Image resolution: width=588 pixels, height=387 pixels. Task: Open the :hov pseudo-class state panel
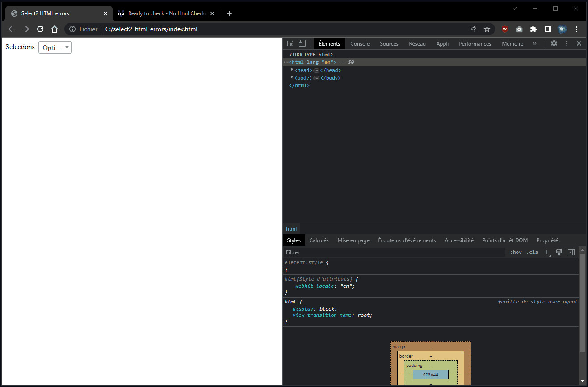point(516,252)
